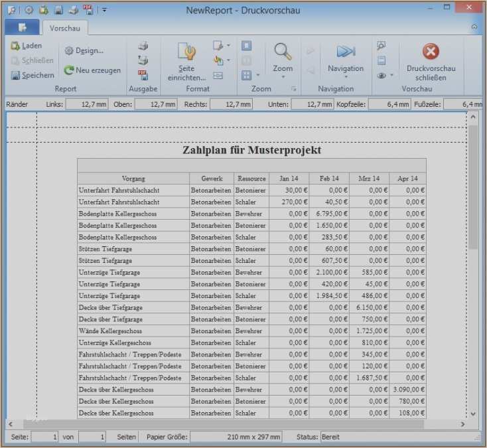This screenshot has width=487, height=448.
Task: Open Seite einrichten page setup
Action: click(x=186, y=62)
